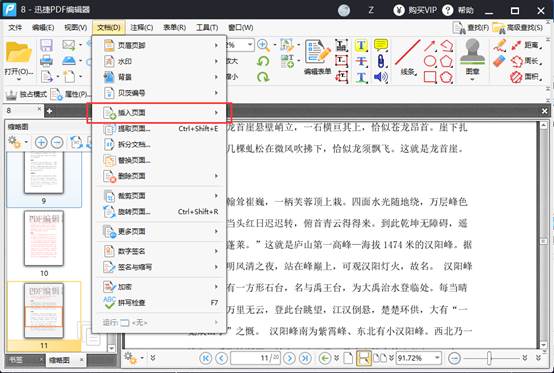554x373 pixels.
Task: Click 高级查找(S) advanced search button
Action: [x=518, y=28]
